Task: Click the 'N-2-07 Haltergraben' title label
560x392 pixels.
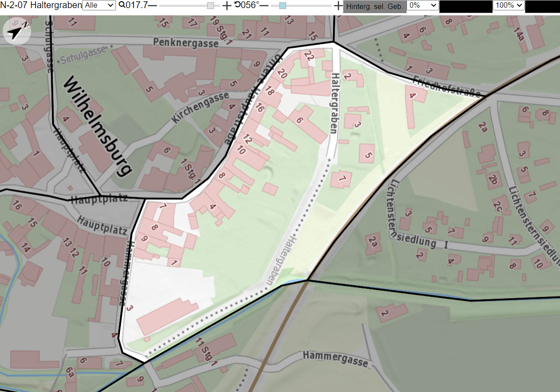Action: click(x=41, y=5)
